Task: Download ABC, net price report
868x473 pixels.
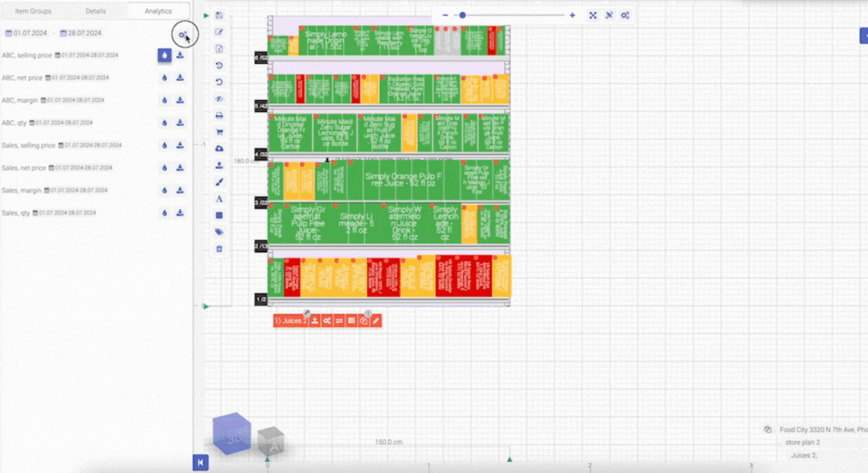Action: 180,78
